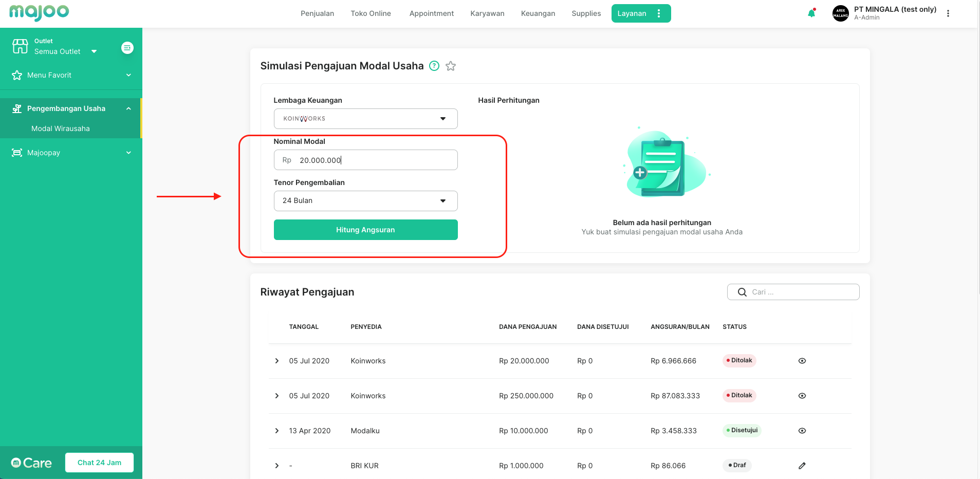
Task: Click the Care logo at bottom left
Action: (31, 463)
